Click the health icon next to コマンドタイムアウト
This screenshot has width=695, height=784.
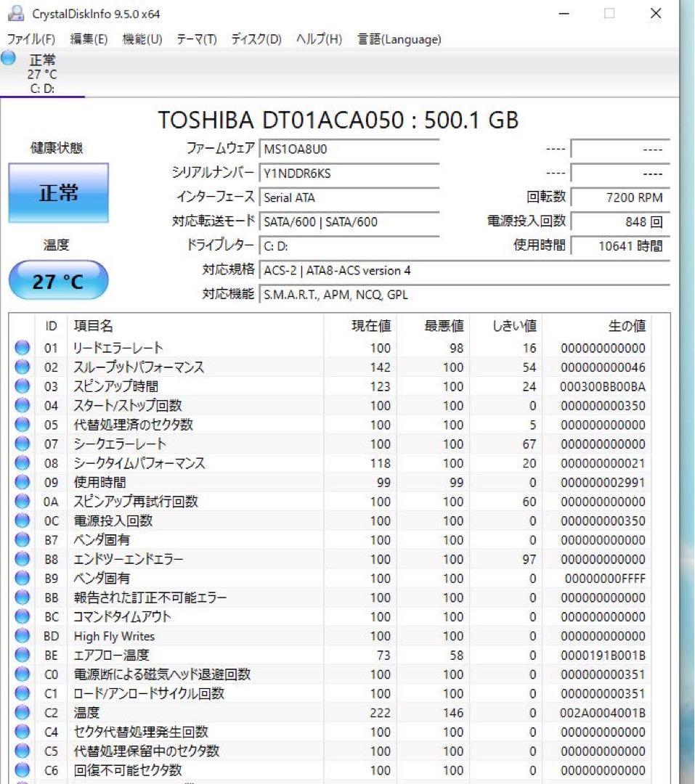[x=21, y=616]
